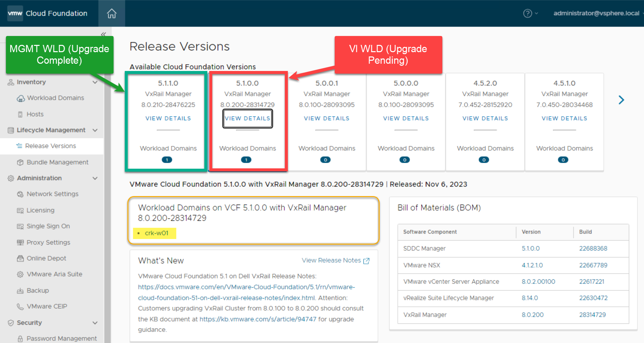Click the Software Component column header

(x=430, y=232)
